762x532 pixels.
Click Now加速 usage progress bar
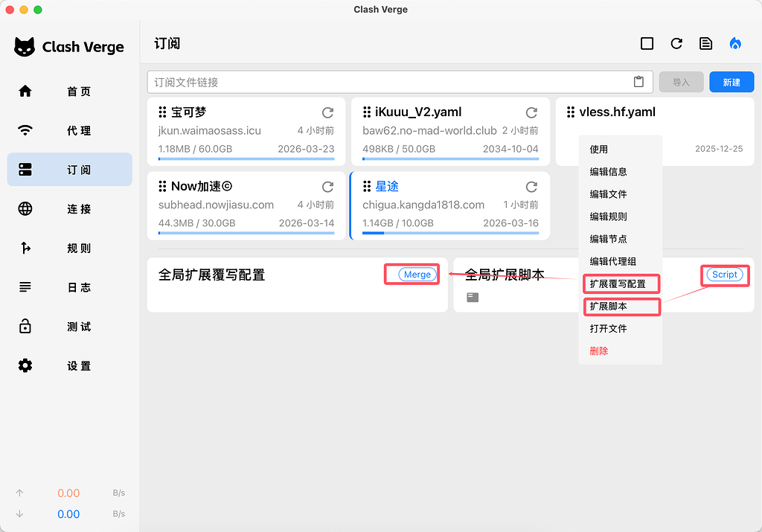pyautogui.click(x=246, y=233)
